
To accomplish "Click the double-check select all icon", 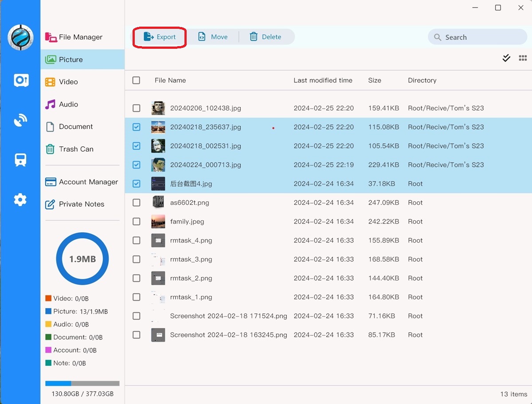I will (x=506, y=58).
